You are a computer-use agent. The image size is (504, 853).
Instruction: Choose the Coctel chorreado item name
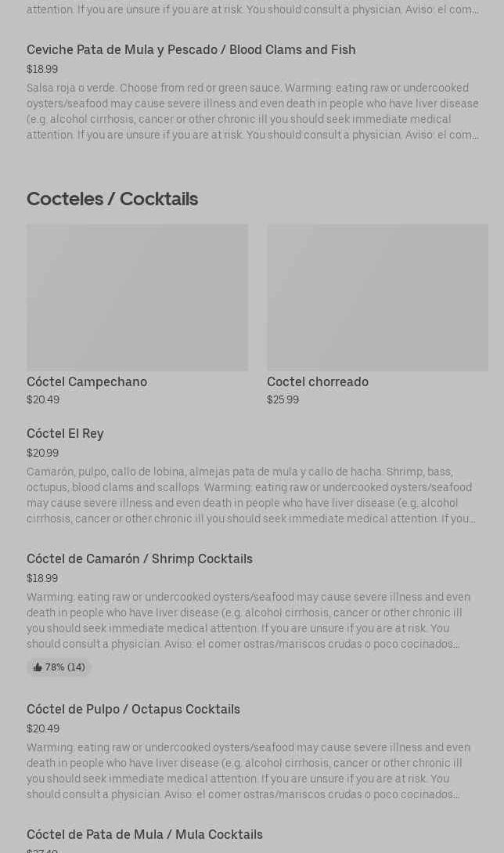[x=318, y=382]
